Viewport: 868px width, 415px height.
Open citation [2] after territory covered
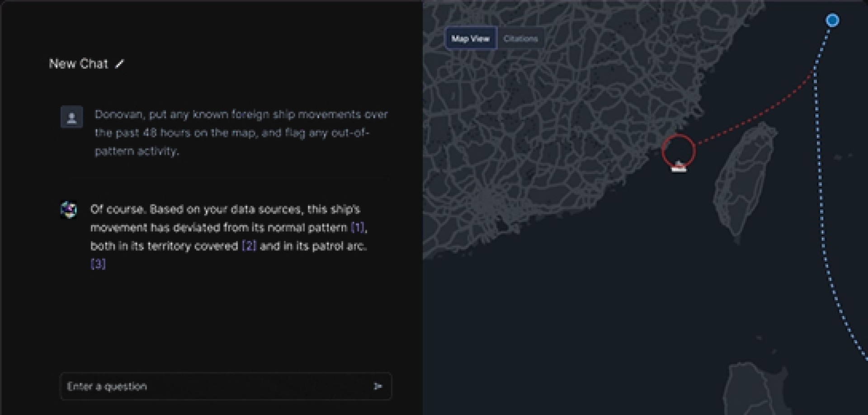click(x=249, y=246)
